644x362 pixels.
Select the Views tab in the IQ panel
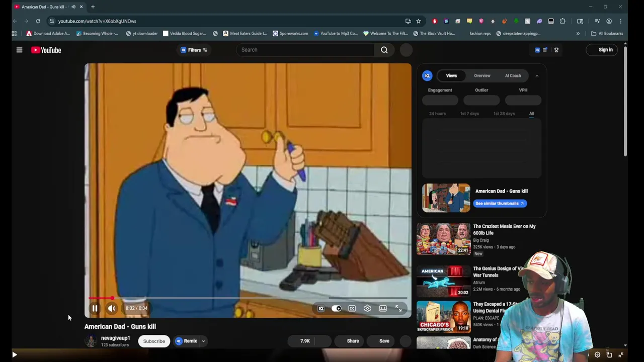click(x=451, y=75)
